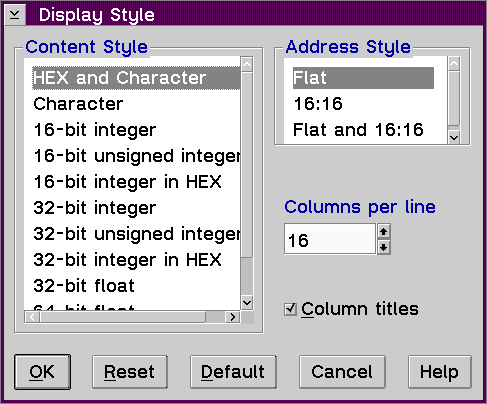
Task: Click the Reset button
Action: [130, 372]
